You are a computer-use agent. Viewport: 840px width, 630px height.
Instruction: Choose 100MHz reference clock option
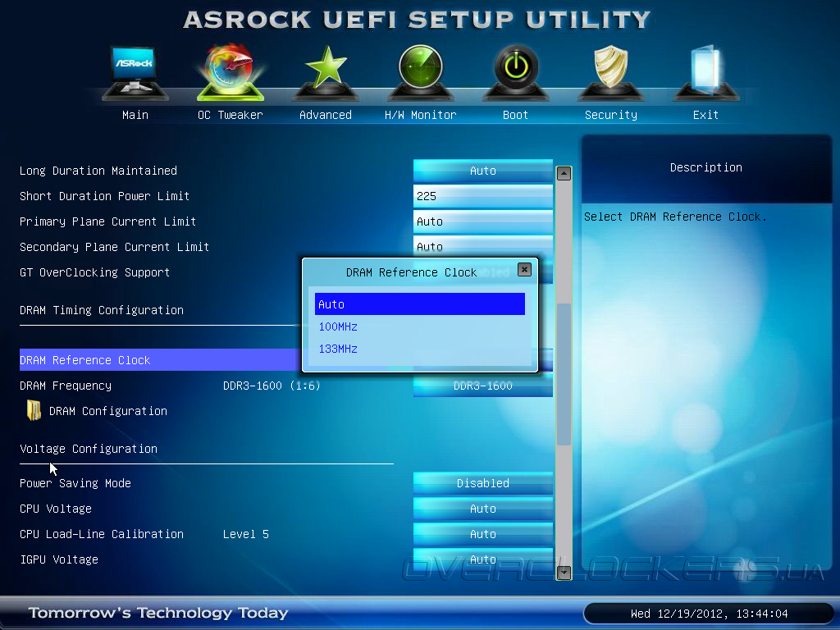(338, 326)
